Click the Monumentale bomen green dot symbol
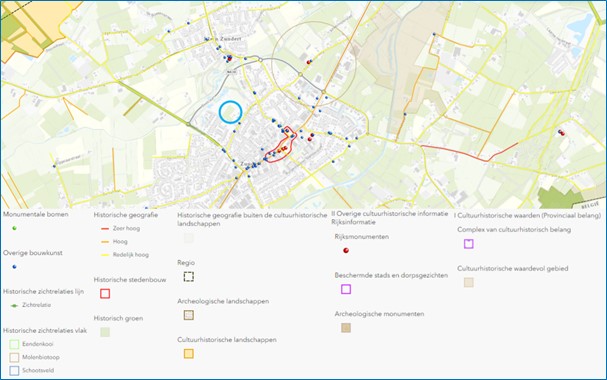Viewport: 607px width, 380px height. [x=15, y=228]
